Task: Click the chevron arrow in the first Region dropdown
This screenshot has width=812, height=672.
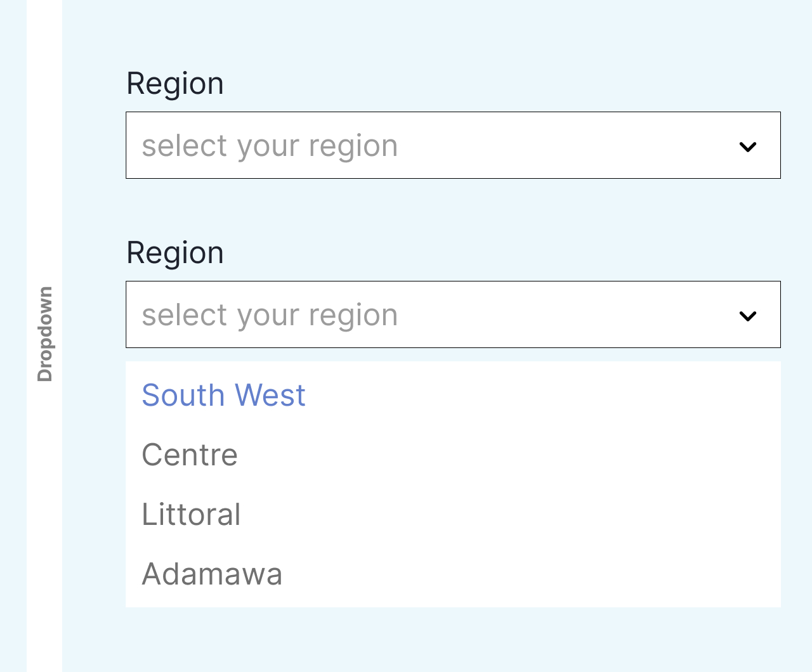Action: click(x=748, y=146)
